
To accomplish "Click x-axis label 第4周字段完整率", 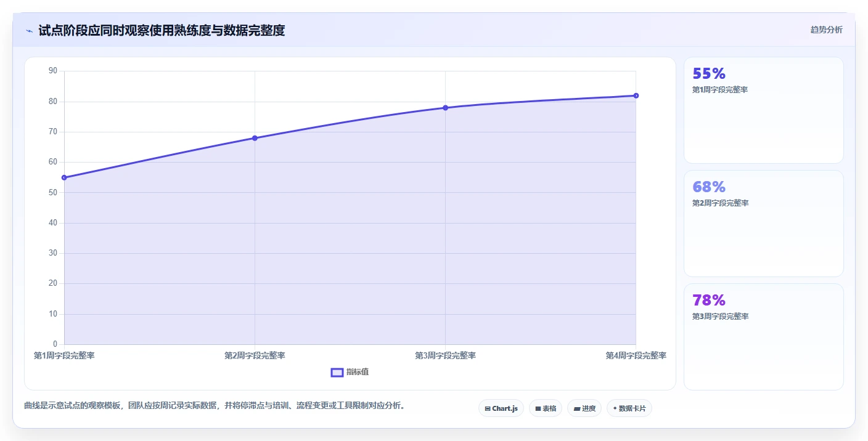I will click(x=636, y=355).
